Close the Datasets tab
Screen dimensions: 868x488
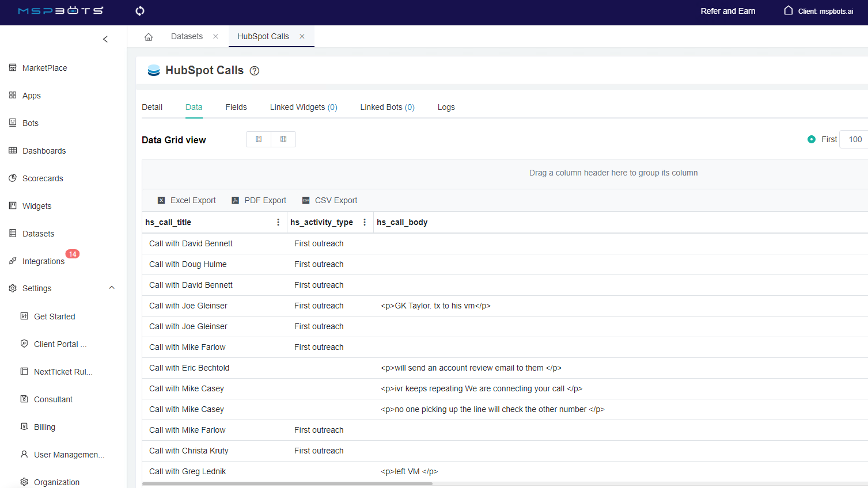point(215,36)
